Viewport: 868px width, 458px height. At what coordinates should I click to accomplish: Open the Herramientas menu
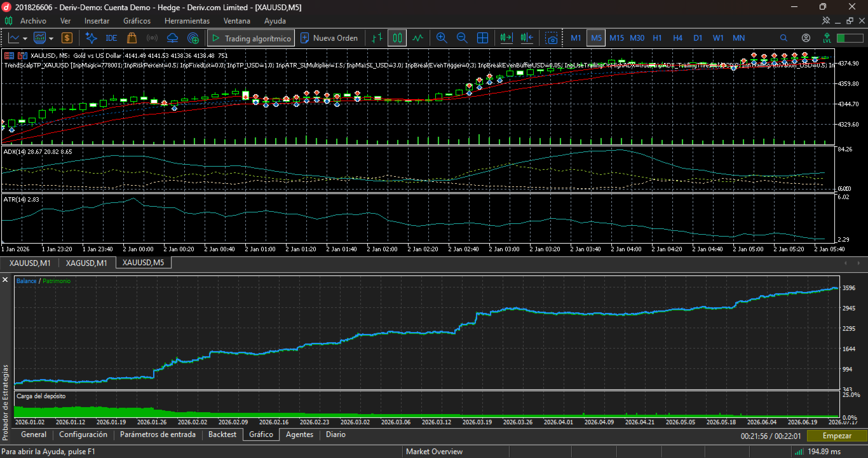(187, 21)
